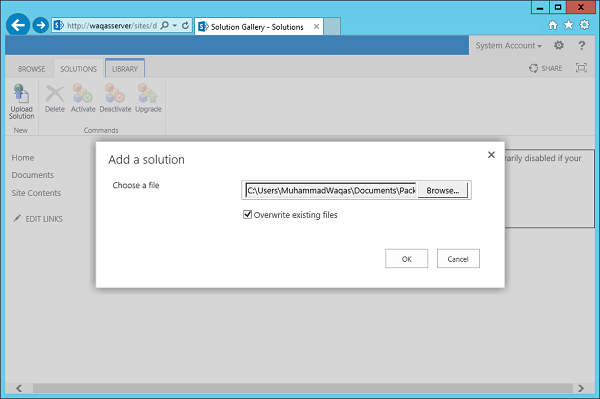The image size is (600, 399).
Task: Click EDIT LINKS in the left navigation
Action: click(38, 219)
